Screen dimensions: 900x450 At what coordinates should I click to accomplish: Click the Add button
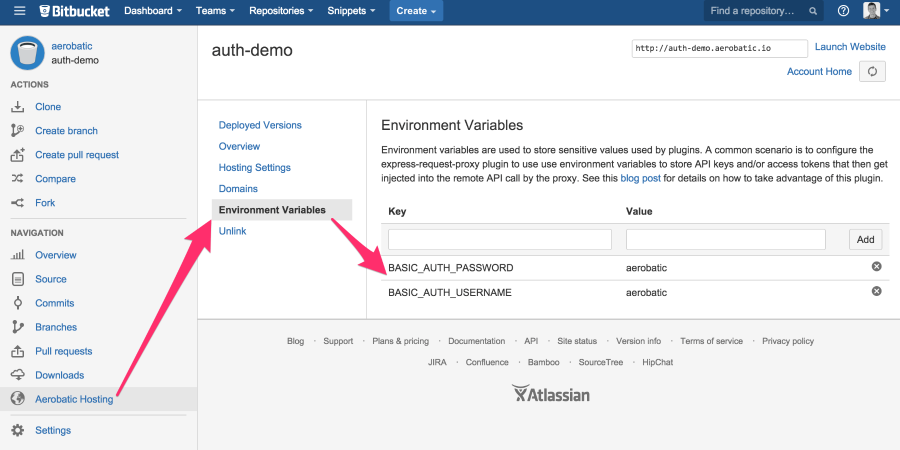pos(866,239)
